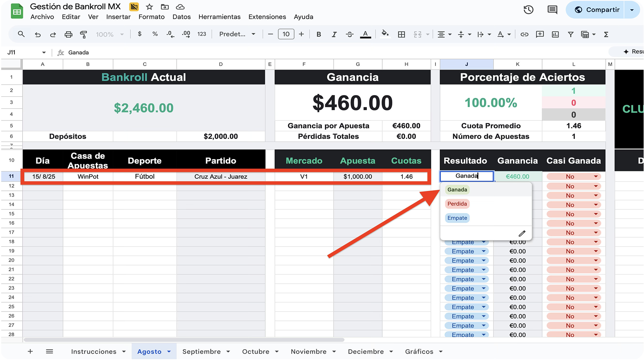Click the font size input box
The height and width of the screenshot is (360, 644).
286,34
